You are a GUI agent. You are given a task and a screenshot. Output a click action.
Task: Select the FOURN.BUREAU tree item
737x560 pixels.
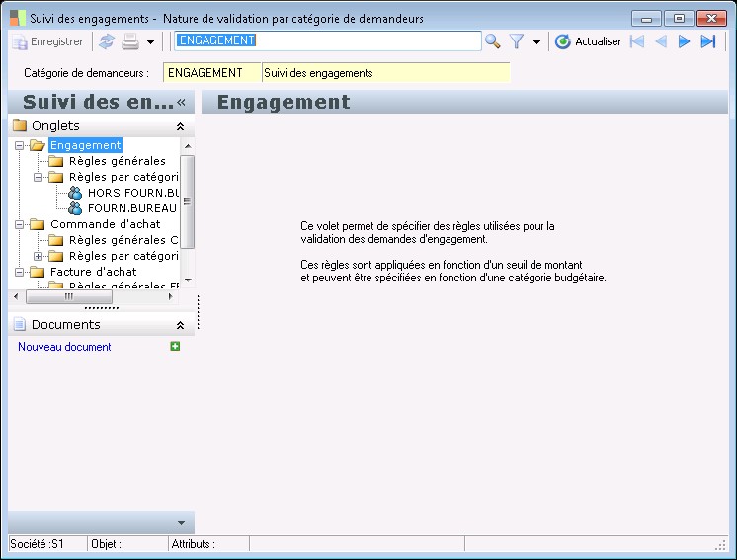132,208
